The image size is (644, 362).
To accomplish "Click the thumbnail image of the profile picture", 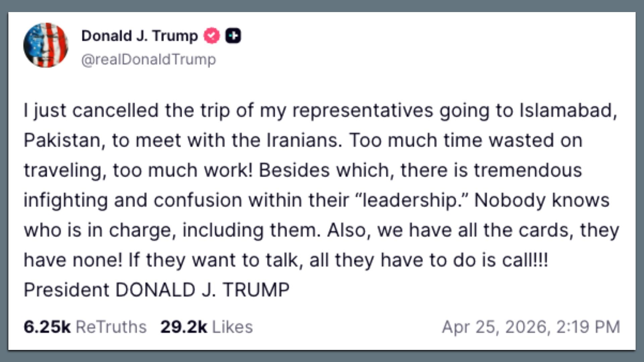I will pyautogui.click(x=46, y=46).
